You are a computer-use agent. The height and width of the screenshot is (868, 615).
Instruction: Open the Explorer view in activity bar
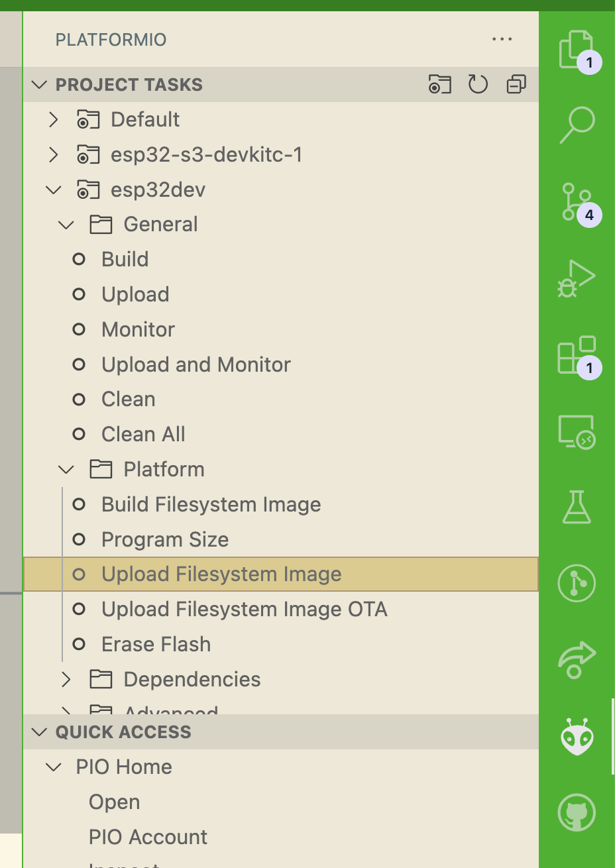pos(577,50)
